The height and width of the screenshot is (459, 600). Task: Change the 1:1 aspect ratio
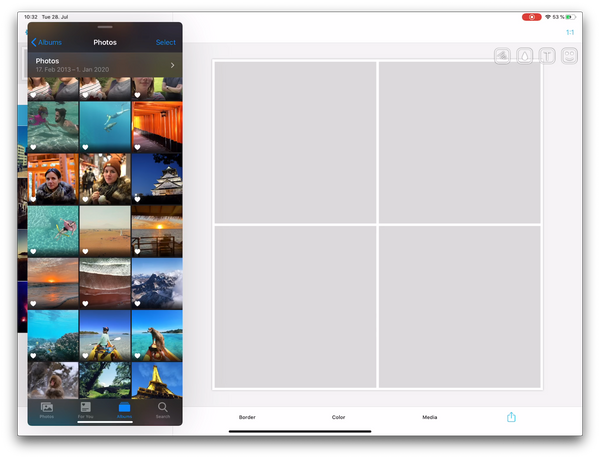[x=570, y=32]
